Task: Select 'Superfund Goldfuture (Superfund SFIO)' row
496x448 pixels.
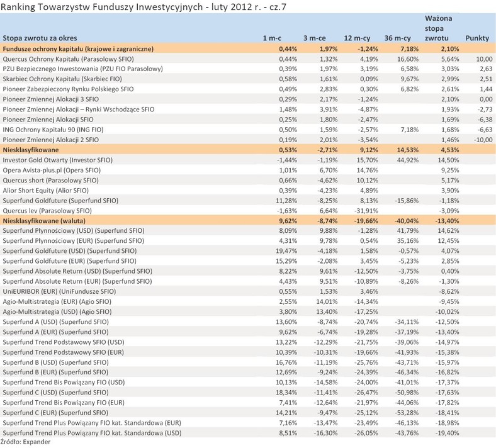Action: pyautogui.click(x=248, y=201)
